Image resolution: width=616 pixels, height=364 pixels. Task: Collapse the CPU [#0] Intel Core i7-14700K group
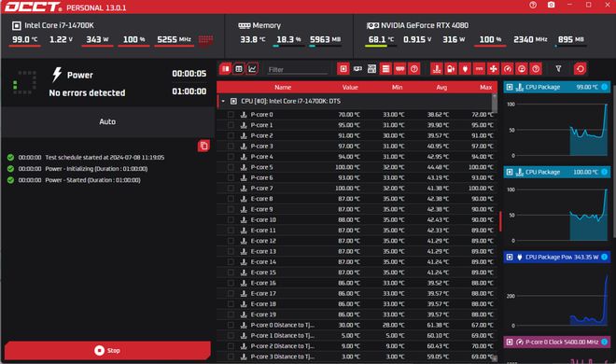pyautogui.click(x=223, y=102)
